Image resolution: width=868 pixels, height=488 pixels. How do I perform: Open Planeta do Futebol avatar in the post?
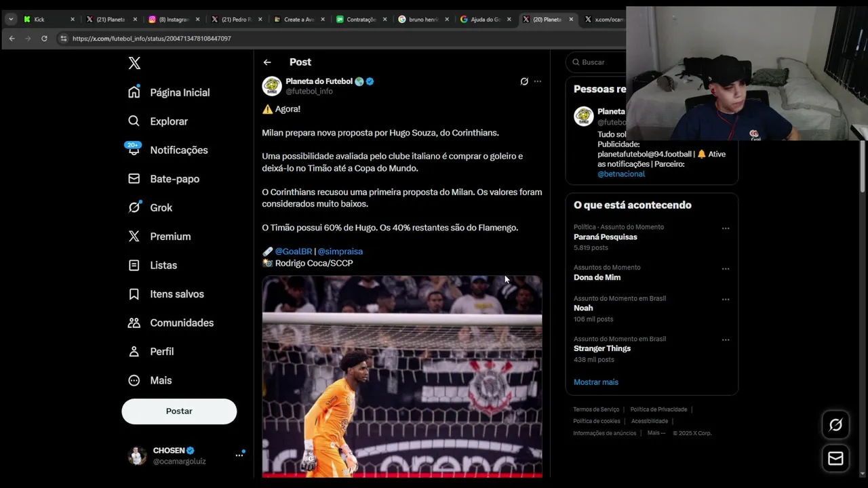coord(272,86)
